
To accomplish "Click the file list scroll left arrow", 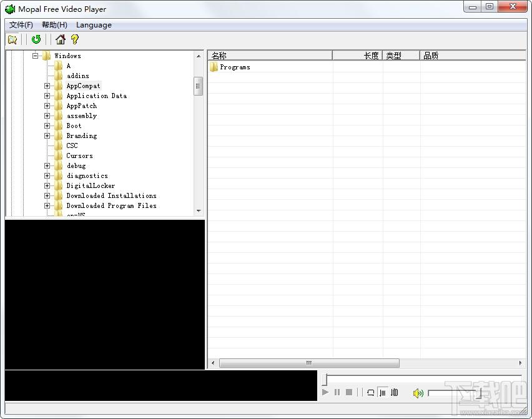I will [213, 363].
